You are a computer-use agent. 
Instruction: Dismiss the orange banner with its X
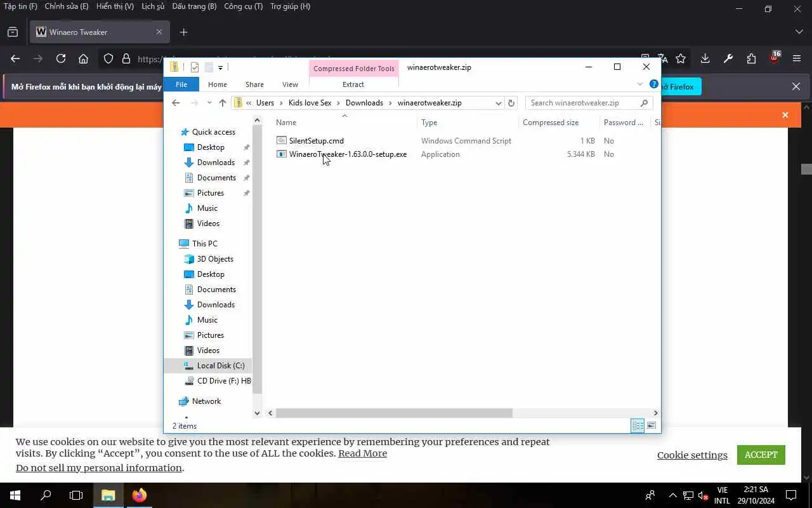click(x=785, y=115)
